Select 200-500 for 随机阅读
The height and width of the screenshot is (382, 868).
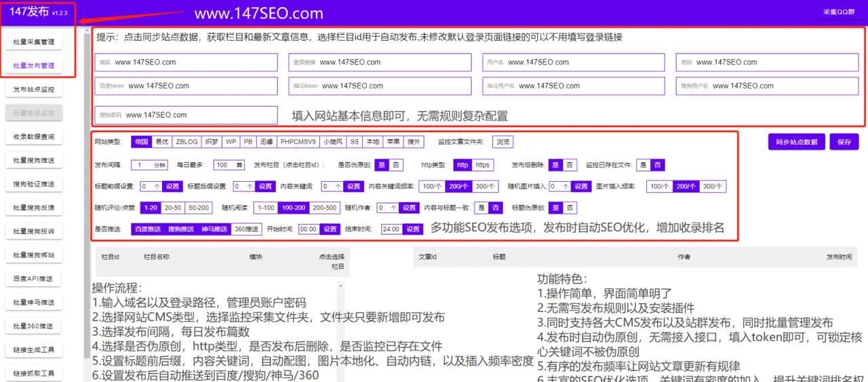pyautogui.click(x=324, y=208)
